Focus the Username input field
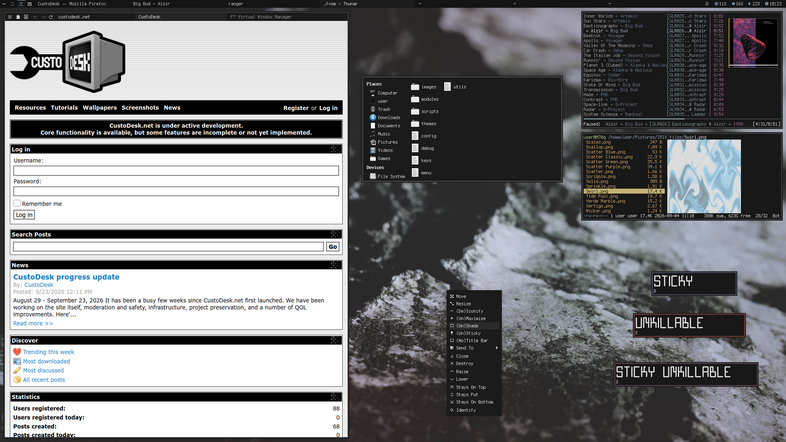Image resolution: width=786 pixels, height=442 pixels. 176,171
